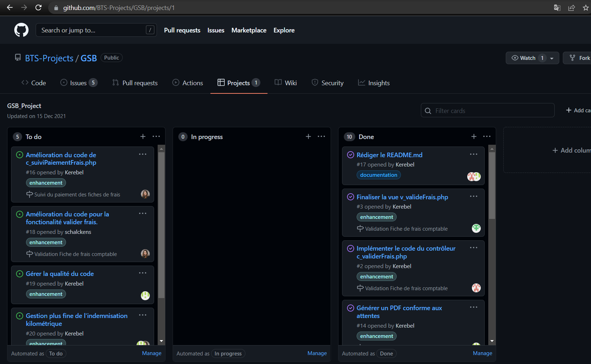The image size is (591, 364).
Task: Open the card menu for issue #16
Action: pos(143,154)
